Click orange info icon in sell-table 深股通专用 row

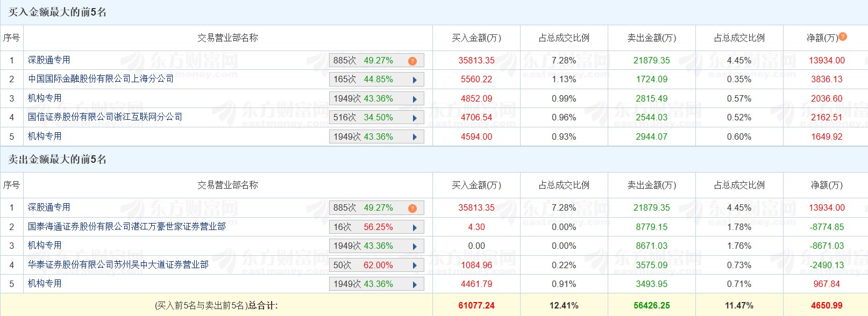pos(412,208)
